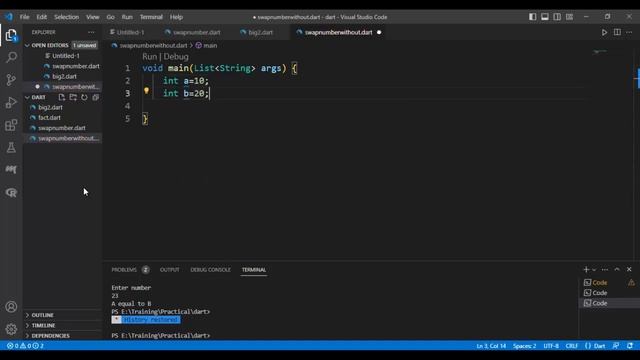Run the Dart file with play icon
Viewport: 640px width, 360px height.
pyautogui.click(x=604, y=32)
